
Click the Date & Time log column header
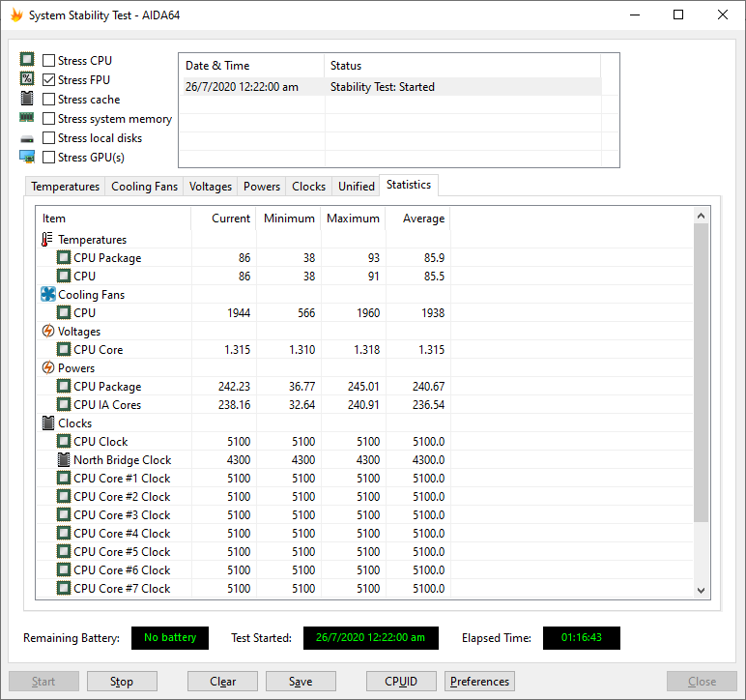252,66
